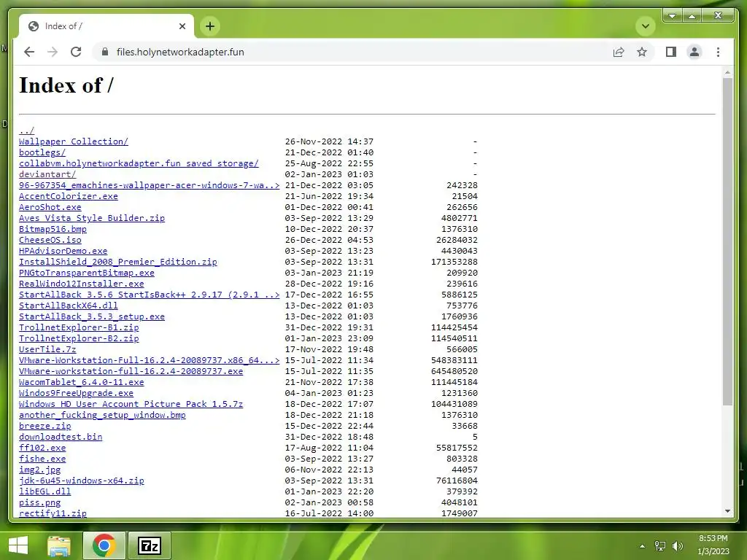Download PNGtoTransparentBitmap.exe

(87, 273)
